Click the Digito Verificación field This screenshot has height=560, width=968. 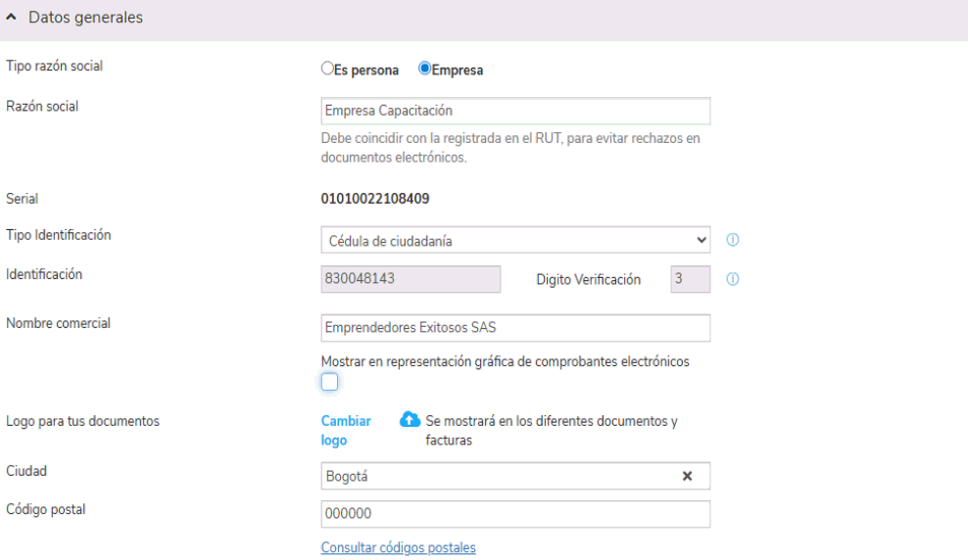[x=690, y=279]
